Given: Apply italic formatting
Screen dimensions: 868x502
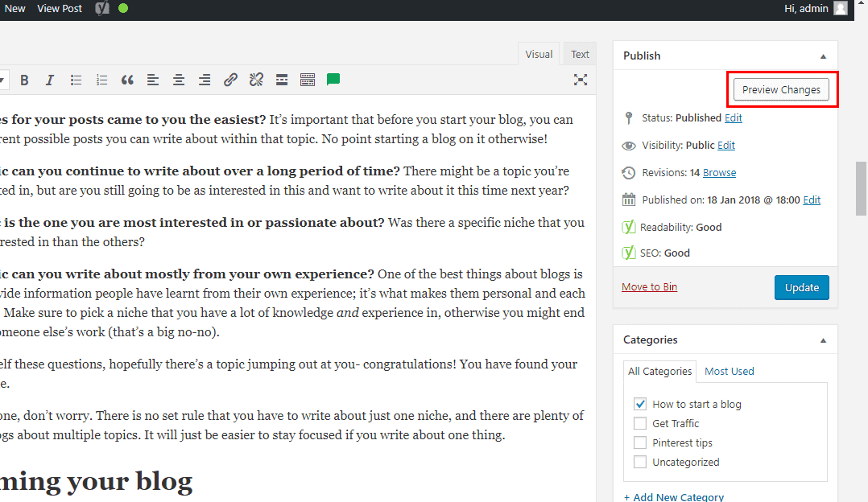Looking at the screenshot, I should point(49,79).
